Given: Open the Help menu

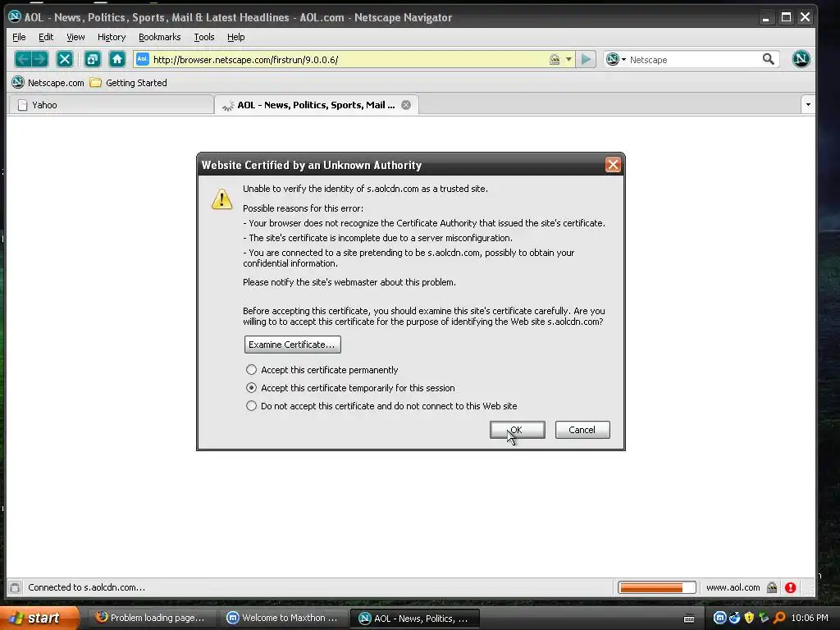Looking at the screenshot, I should coord(235,37).
